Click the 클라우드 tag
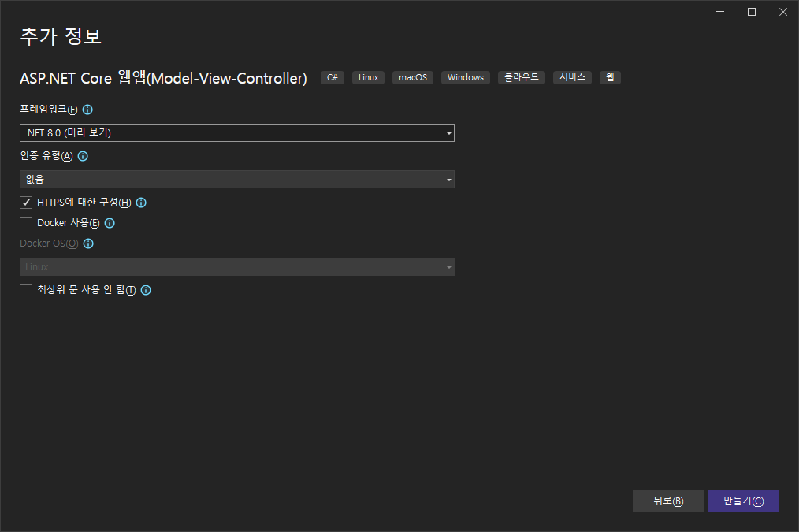The image size is (799, 532). 522,77
